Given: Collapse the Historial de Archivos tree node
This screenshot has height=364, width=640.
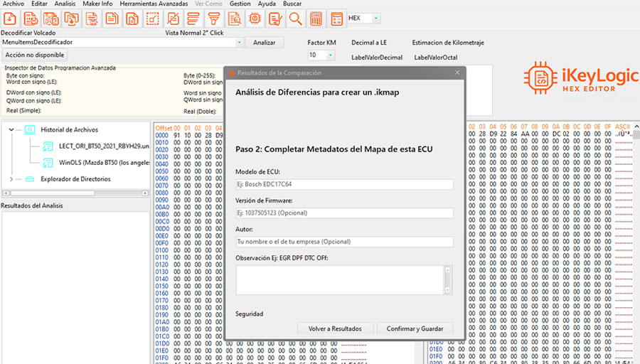Looking at the screenshot, I should [11, 130].
